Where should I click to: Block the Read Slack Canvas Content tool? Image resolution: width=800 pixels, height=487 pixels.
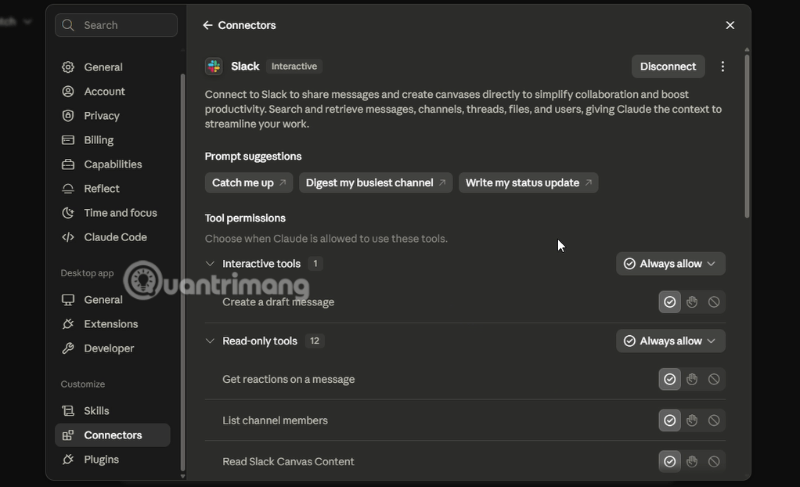[x=714, y=462]
